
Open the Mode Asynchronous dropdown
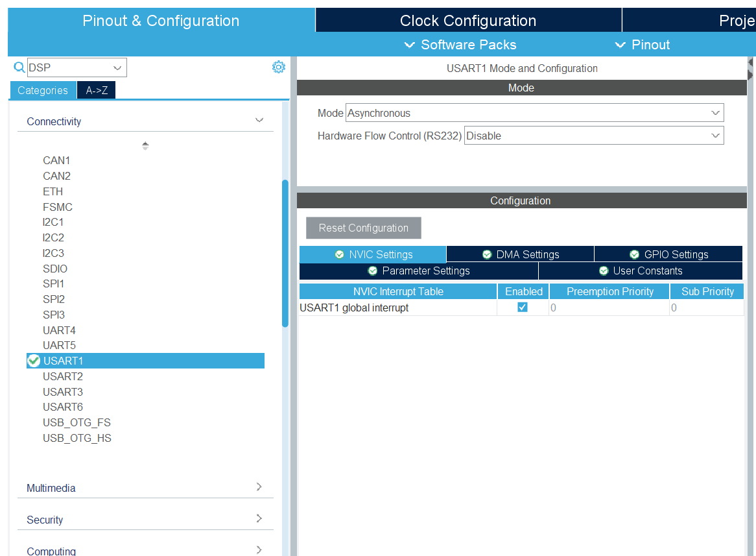point(534,113)
